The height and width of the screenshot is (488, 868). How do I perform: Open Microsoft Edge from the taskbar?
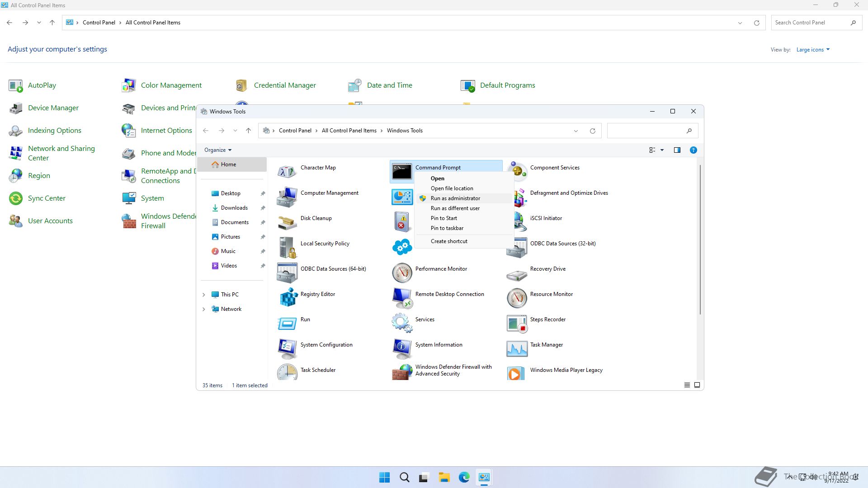(464, 477)
